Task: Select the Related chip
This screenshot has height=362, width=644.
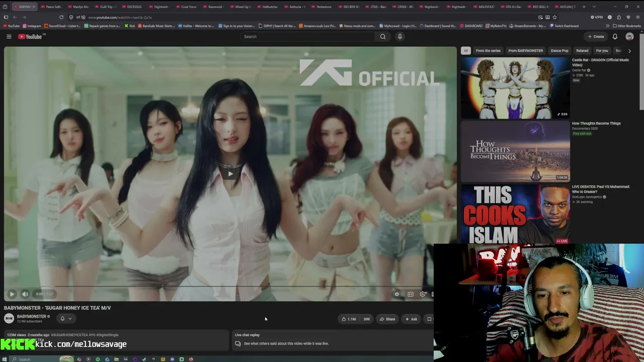Action: [582, 51]
